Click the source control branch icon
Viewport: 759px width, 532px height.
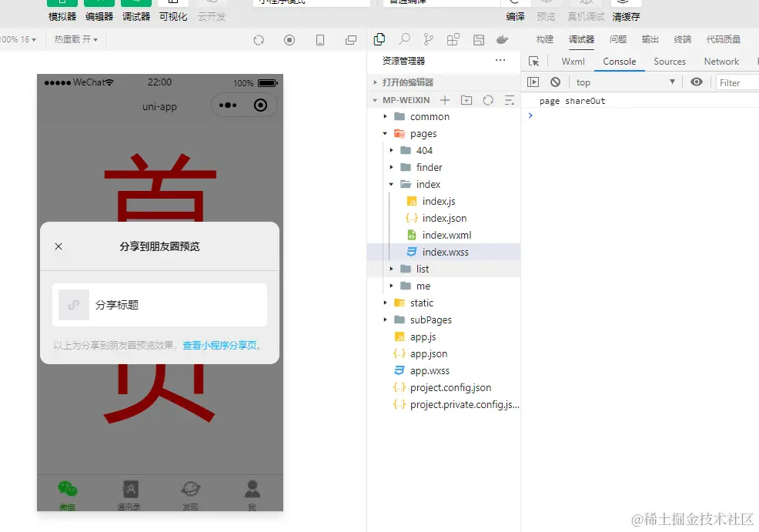(428, 39)
